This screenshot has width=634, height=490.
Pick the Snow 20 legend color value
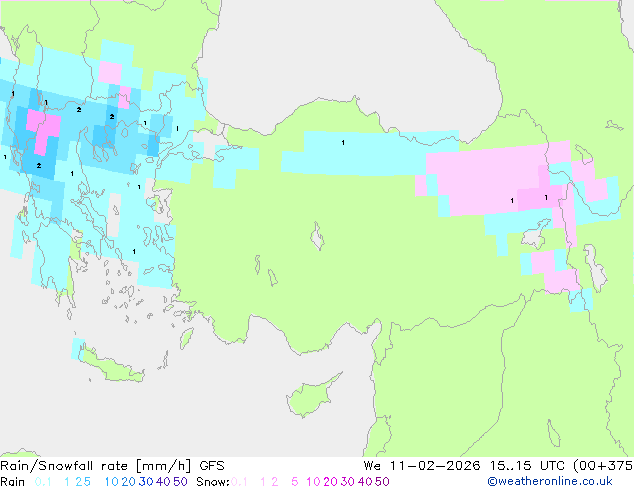click(x=330, y=482)
